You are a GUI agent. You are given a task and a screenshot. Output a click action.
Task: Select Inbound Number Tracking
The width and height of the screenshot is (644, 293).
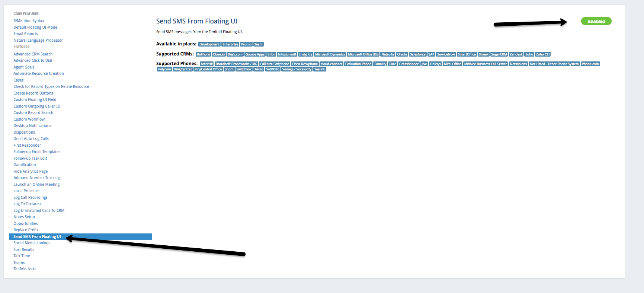point(36,178)
